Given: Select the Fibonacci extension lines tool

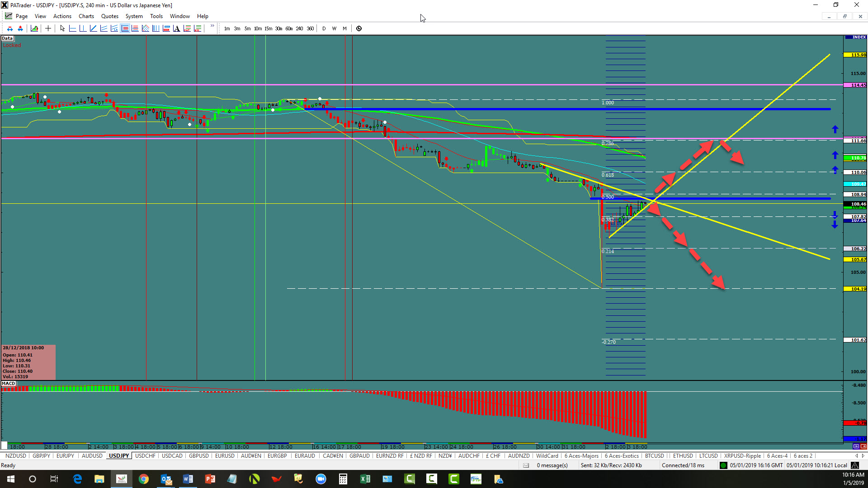Looking at the screenshot, I should [135, 28].
